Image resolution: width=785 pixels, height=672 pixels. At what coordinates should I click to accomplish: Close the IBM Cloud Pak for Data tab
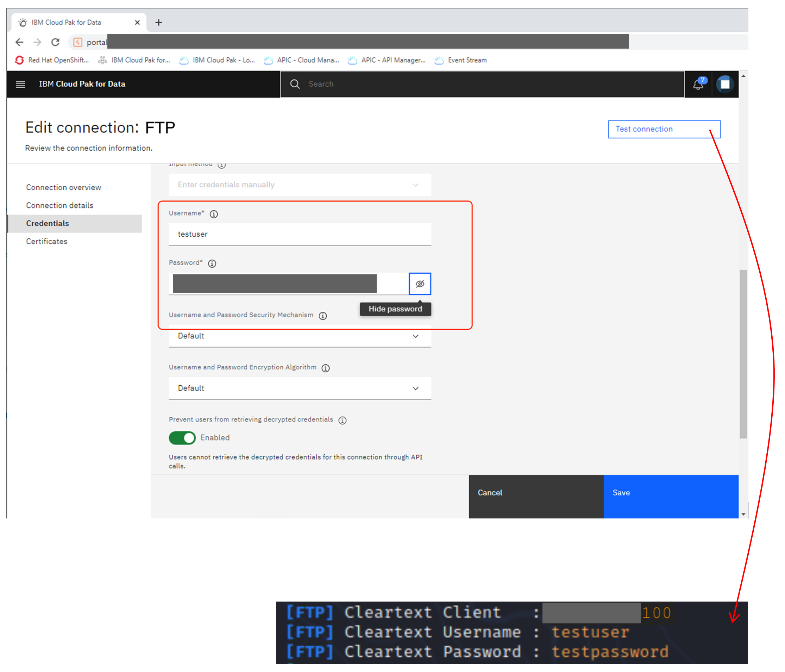tap(137, 23)
